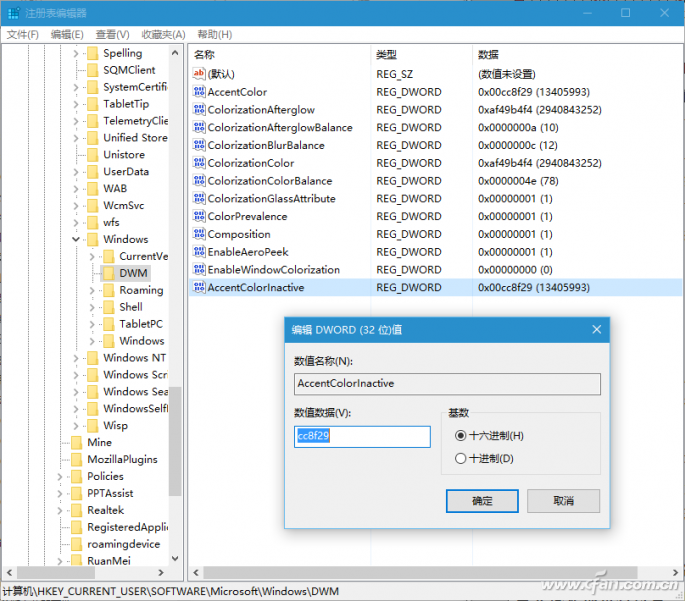Click the tree pane scroll-down arrow
The width and height of the screenshot is (685, 601).
[x=175, y=558]
